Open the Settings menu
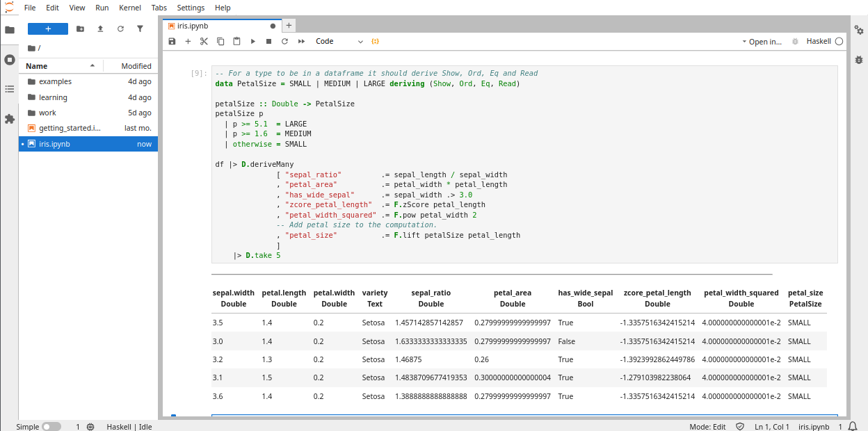 click(191, 8)
